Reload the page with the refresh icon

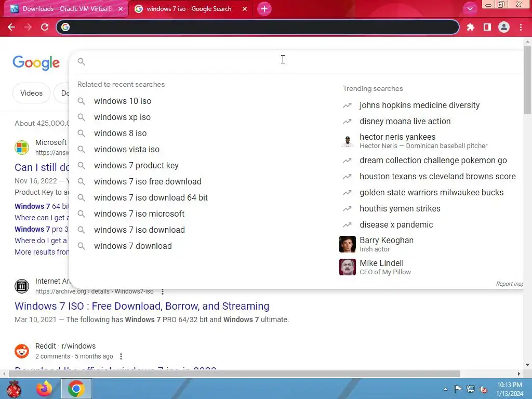(x=45, y=27)
